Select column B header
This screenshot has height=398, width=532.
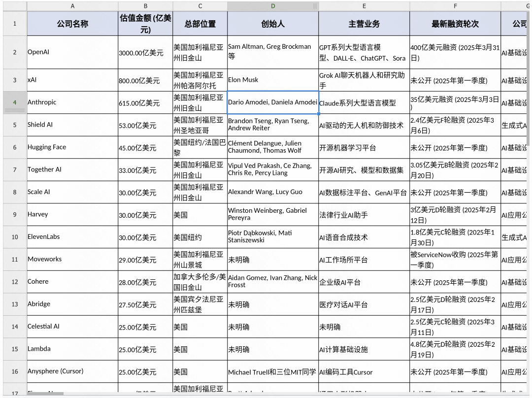click(145, 6)
